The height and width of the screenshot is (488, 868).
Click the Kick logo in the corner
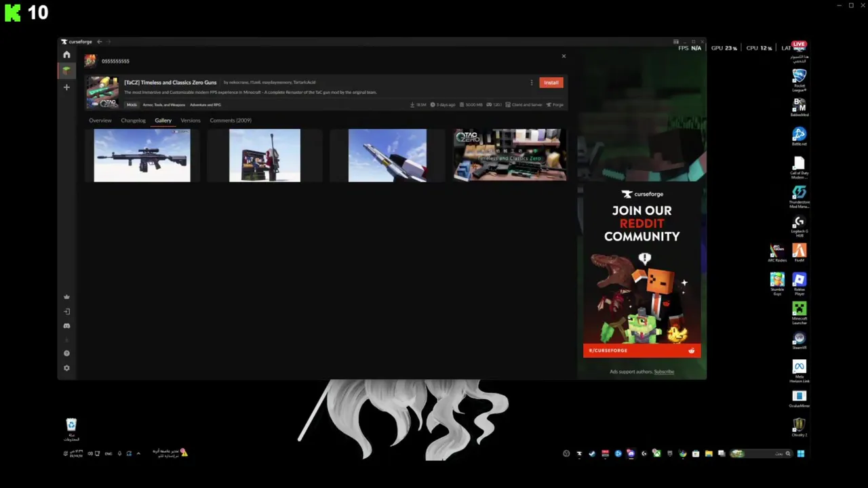[x=13, y=12]
